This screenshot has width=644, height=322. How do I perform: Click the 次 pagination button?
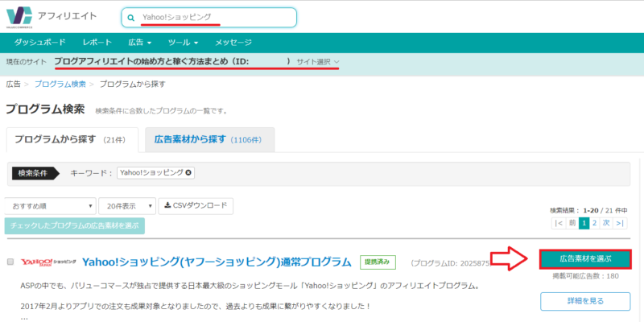(x=606, y=223)
